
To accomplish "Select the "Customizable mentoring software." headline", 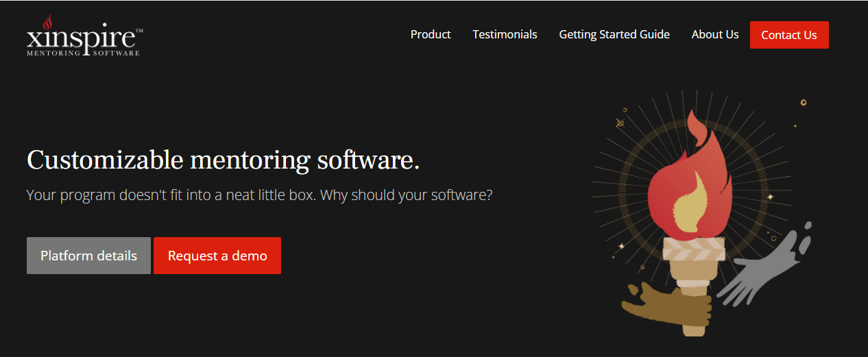I will [223, 160].
